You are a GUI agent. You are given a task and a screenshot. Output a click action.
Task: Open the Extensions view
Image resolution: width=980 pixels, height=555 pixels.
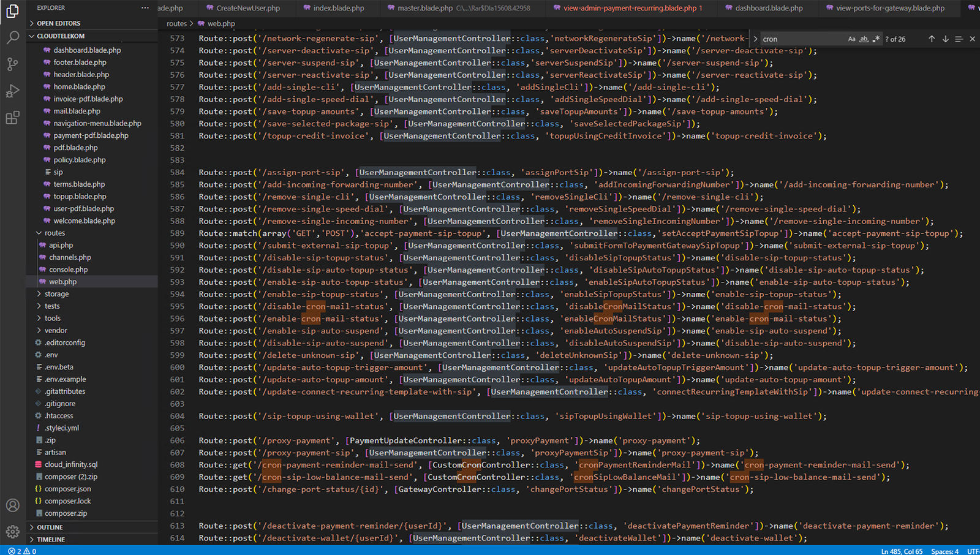tap(12, 118)
